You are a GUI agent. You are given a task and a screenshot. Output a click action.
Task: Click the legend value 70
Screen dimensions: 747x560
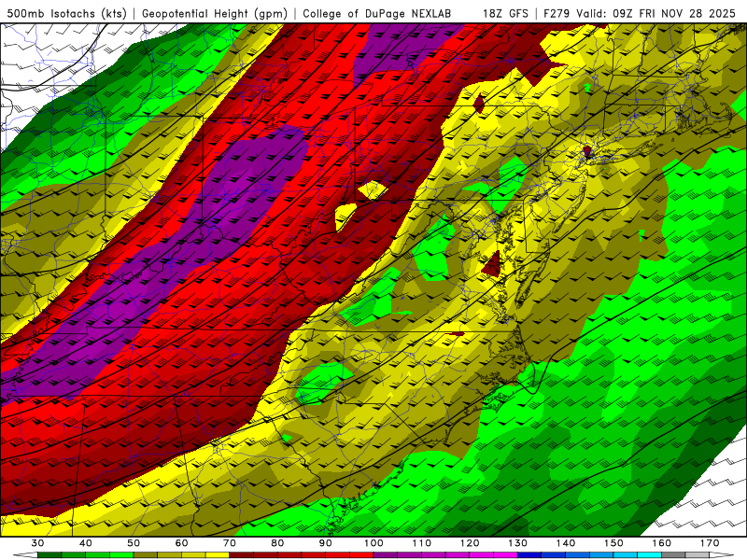click(230, 543)
